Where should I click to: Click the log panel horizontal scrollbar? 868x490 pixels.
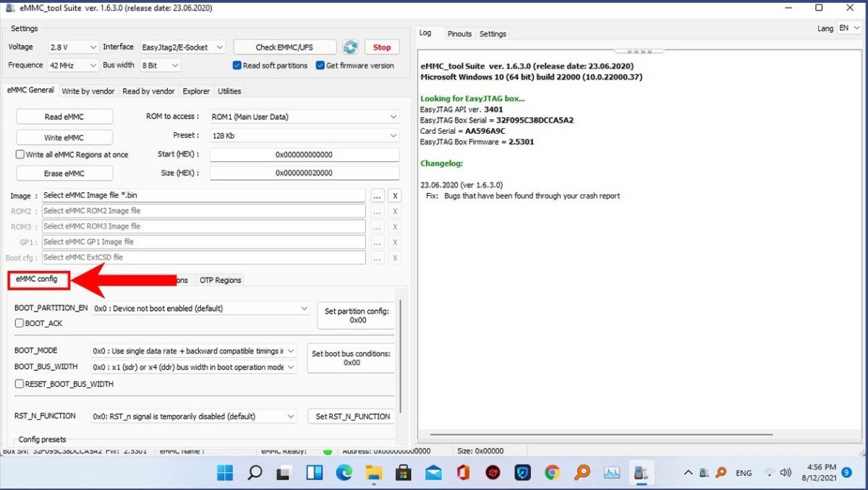pyautogui.click(x=602, y=434)
